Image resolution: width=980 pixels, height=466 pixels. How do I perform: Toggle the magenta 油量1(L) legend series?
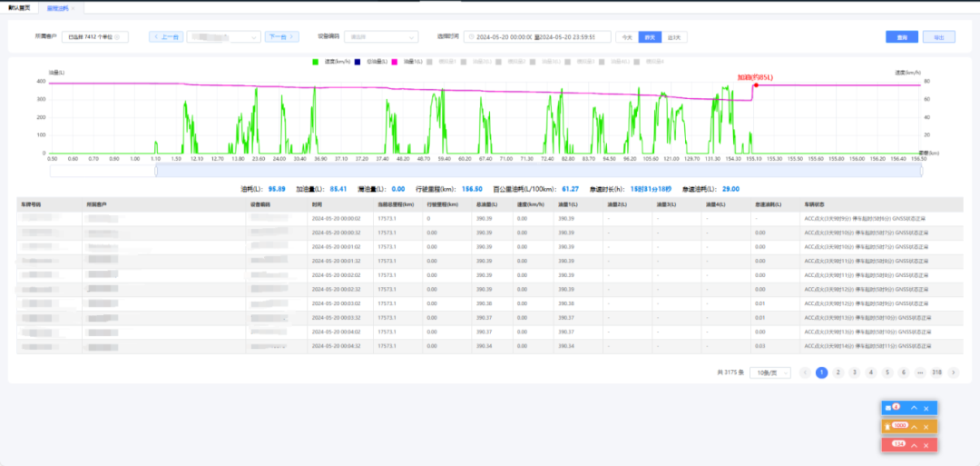pos(407,61)
